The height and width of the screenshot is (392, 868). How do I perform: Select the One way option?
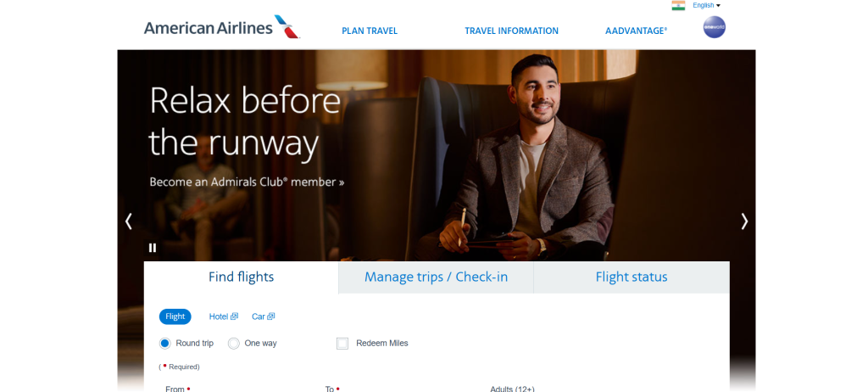(x=234, y=344)
